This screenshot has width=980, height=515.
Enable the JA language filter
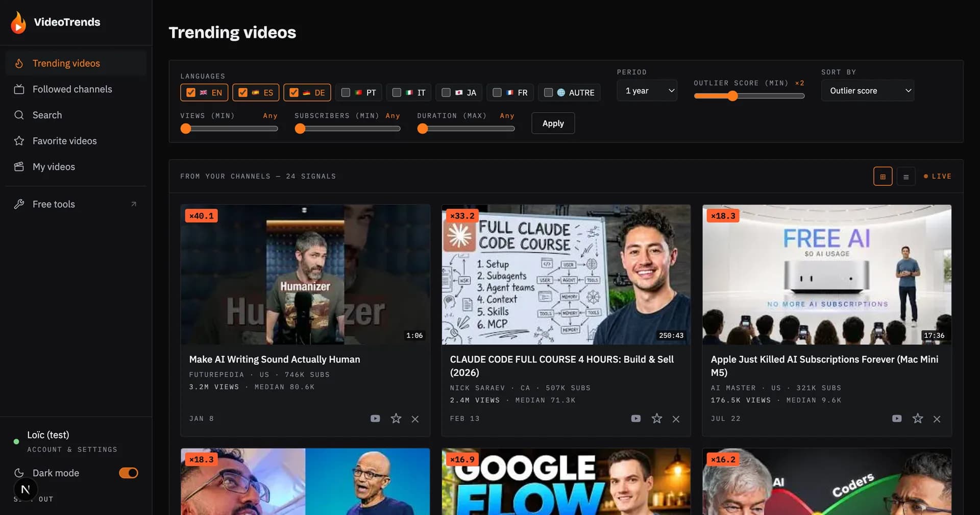pos(459,92)
